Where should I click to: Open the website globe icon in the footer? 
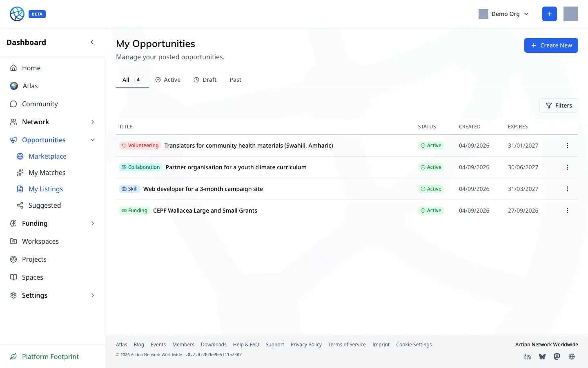pyautogui.click(x=572, y=357)
